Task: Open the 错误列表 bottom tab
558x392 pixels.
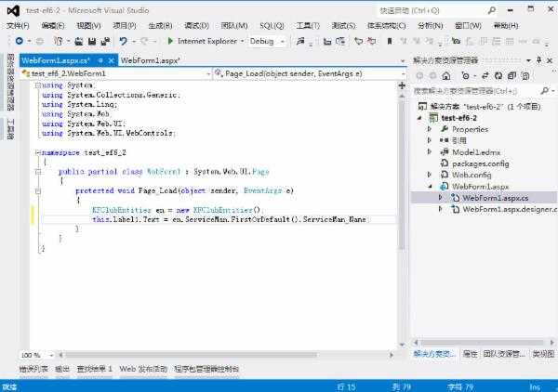Action: click(33, 369)
